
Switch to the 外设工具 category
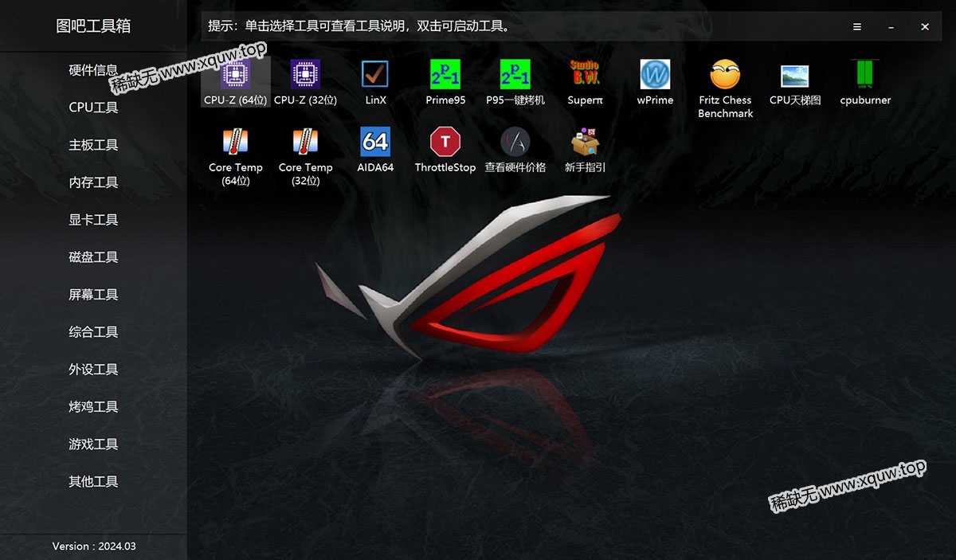pyautogui.click(x=93, y=370)
